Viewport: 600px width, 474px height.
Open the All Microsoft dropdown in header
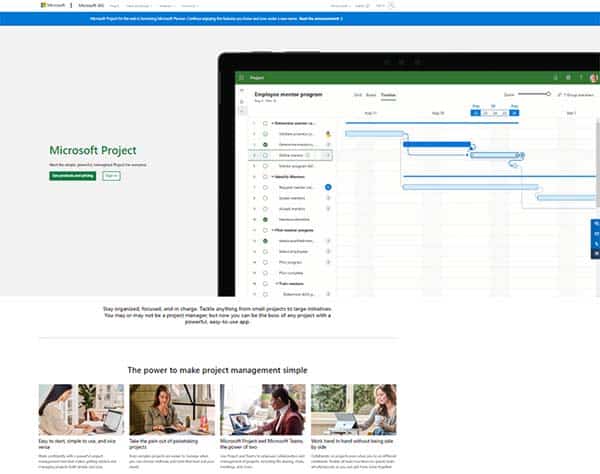tap(340, 6)
